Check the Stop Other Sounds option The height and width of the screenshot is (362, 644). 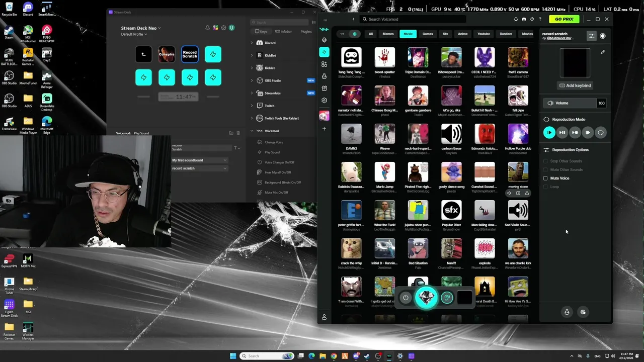pos(545,161)
